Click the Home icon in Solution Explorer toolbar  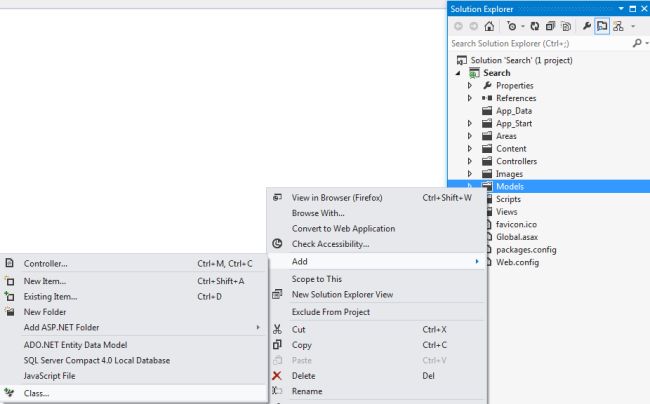click(489, 27)
